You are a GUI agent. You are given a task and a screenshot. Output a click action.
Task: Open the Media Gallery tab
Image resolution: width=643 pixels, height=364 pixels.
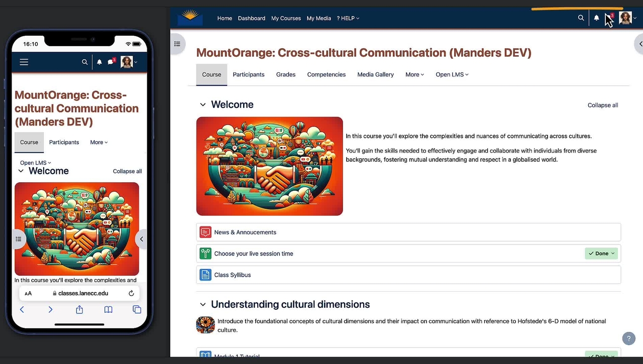click(x=376, y=74)
